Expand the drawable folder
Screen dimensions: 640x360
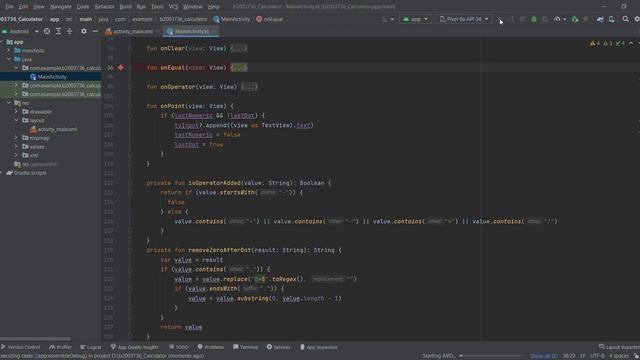click(x=16, y=111)
